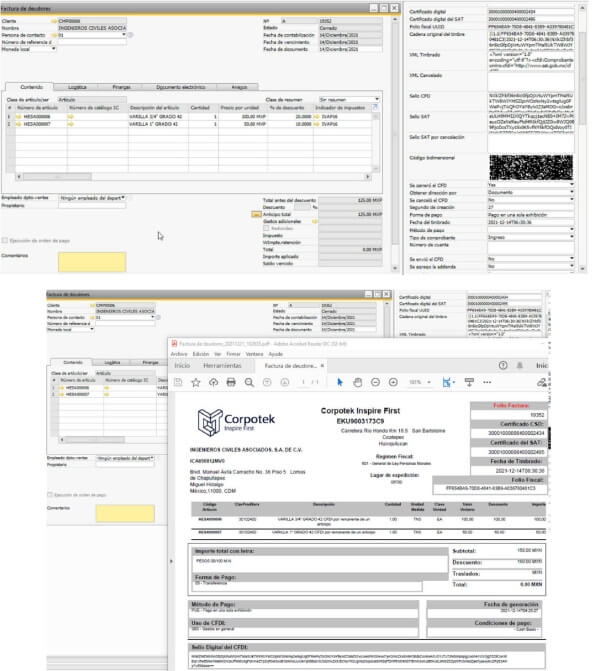
Task: Switch to the Logística tab in top window
Action: (77, 87)
